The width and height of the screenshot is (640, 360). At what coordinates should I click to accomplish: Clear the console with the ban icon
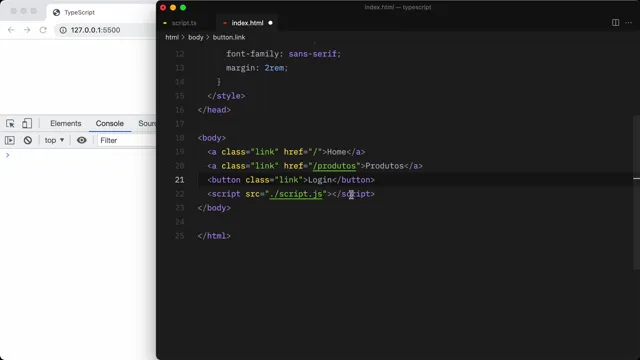28,140
